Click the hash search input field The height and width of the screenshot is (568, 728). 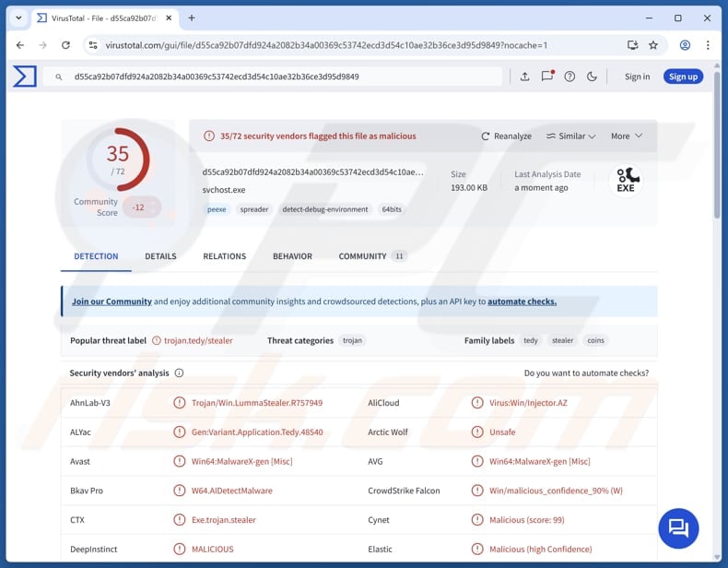pyautogui.click(x=273, y=77)
